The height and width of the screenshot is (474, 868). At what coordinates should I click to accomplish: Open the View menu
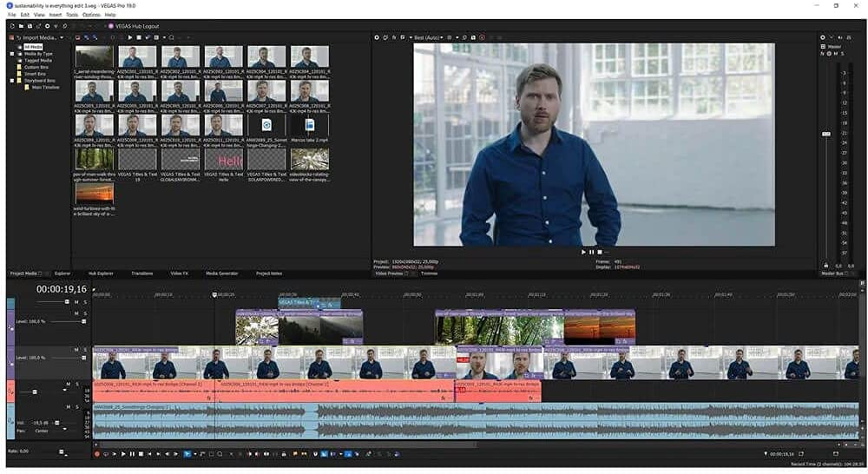39,15
